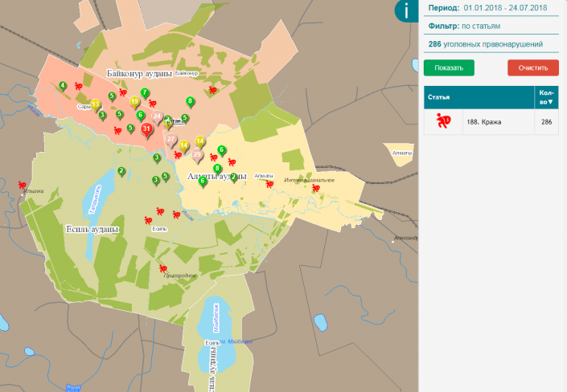
Task: Select the green cluster marker labeled 4
Action: [62, 85]
